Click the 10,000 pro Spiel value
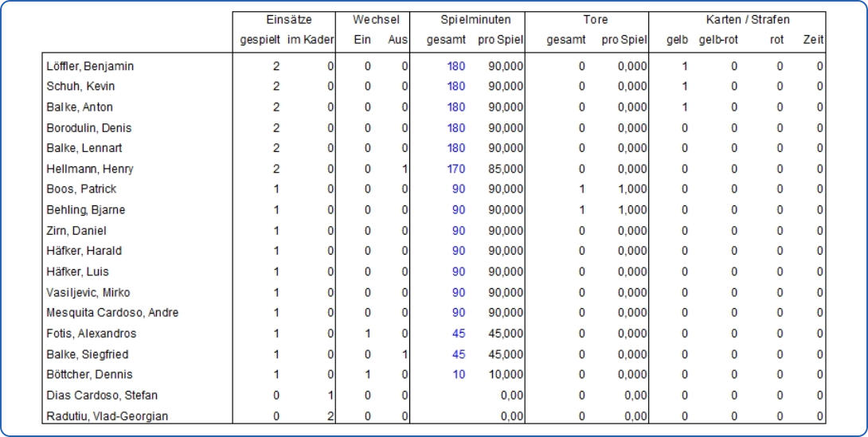 coord(506,374)
